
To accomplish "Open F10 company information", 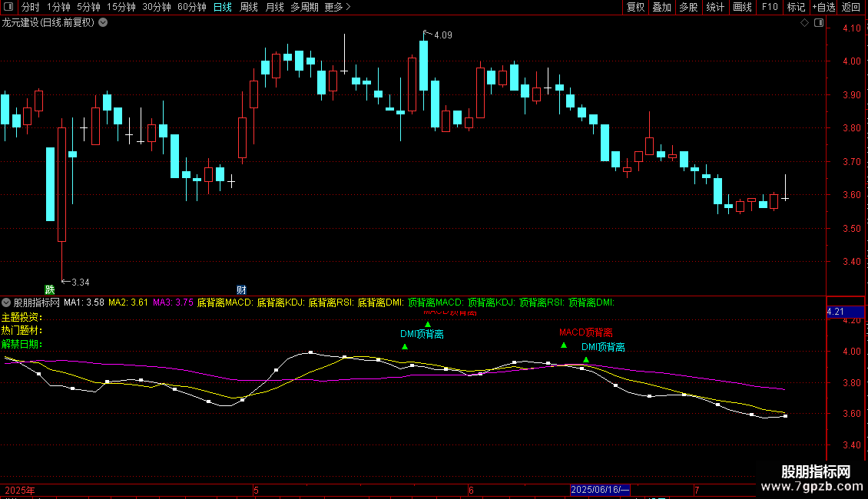I will 770,7.
